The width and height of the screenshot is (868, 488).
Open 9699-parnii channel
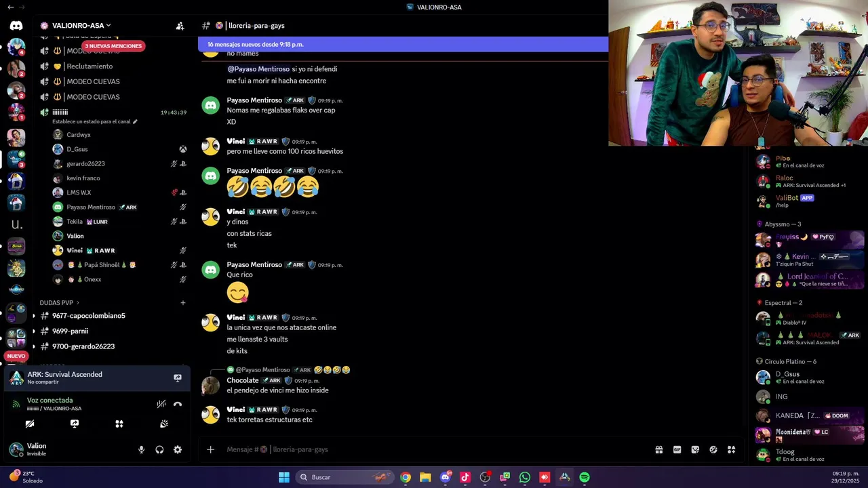pos(71,331)
